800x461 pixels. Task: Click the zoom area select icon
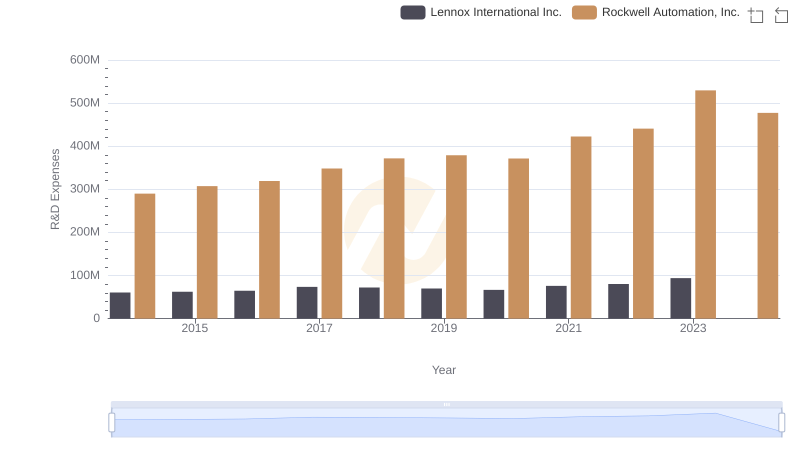[756, 15]
